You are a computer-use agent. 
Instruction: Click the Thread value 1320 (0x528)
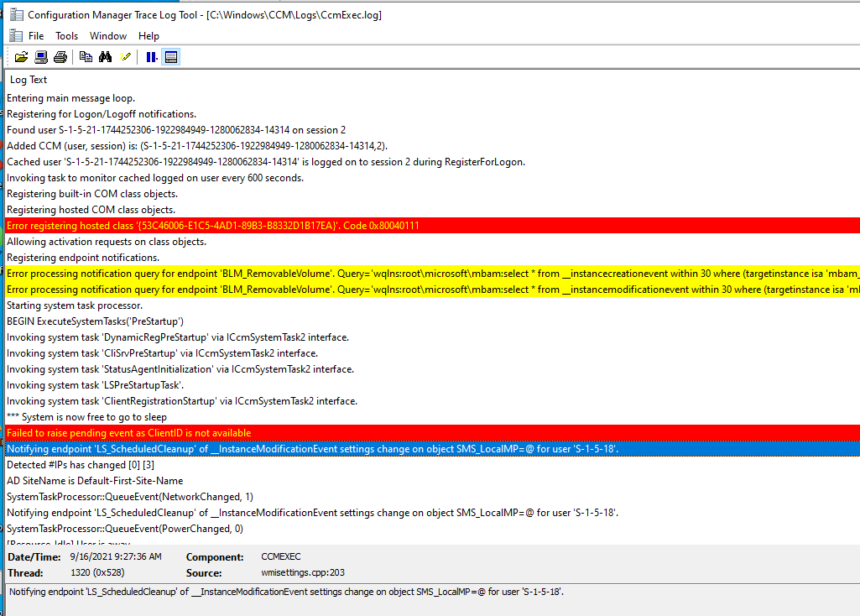pos(97,572)
